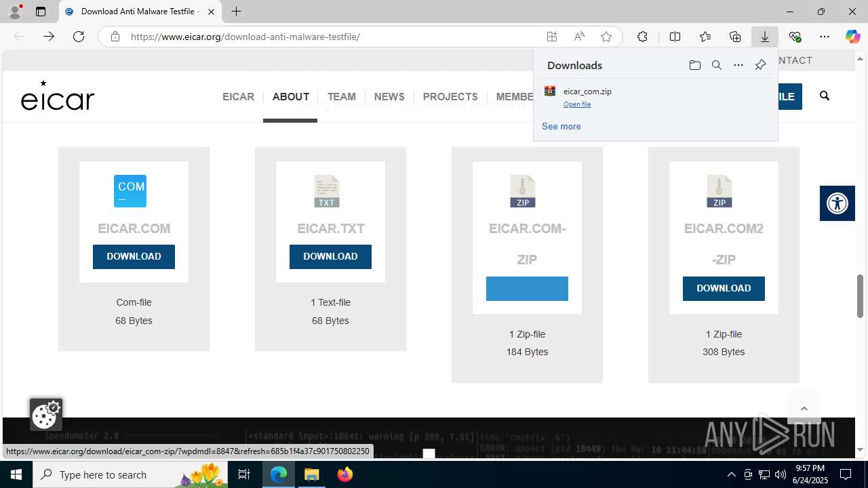Open the volume control in tray
868x488 pixels.
tap(780, 474)
